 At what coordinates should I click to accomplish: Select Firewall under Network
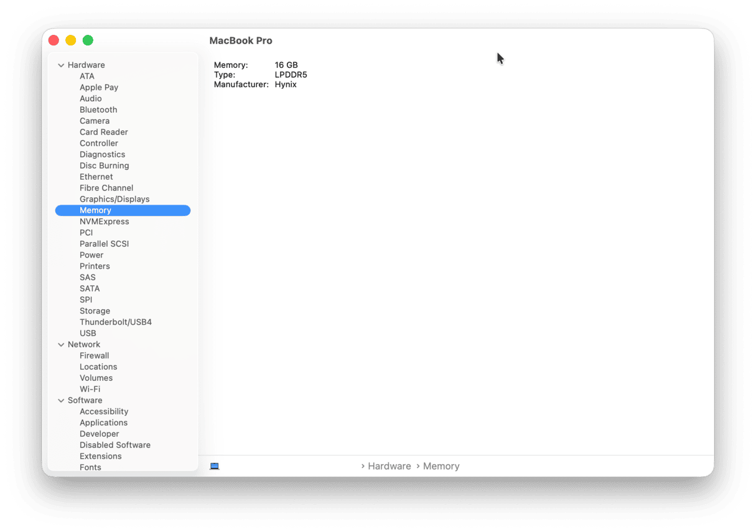click(x=94, y=356)
